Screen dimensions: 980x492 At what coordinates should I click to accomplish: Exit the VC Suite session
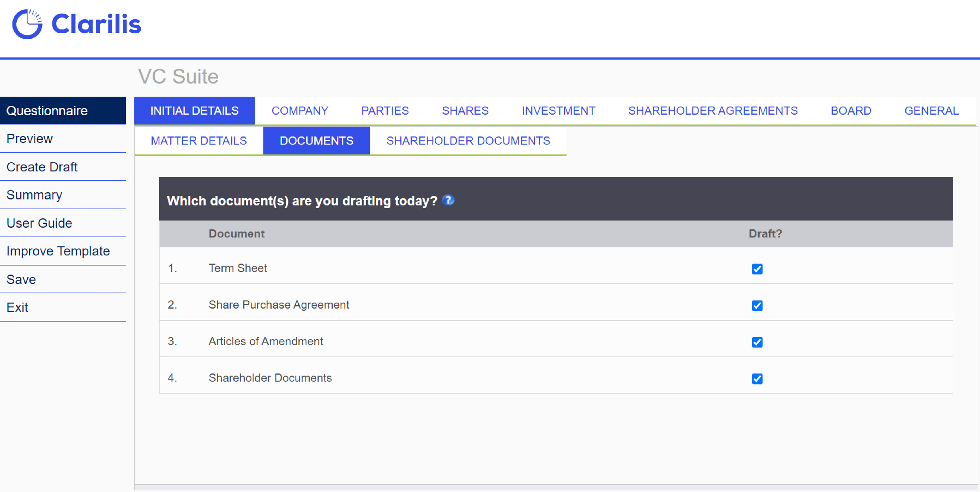coord(17,307)
